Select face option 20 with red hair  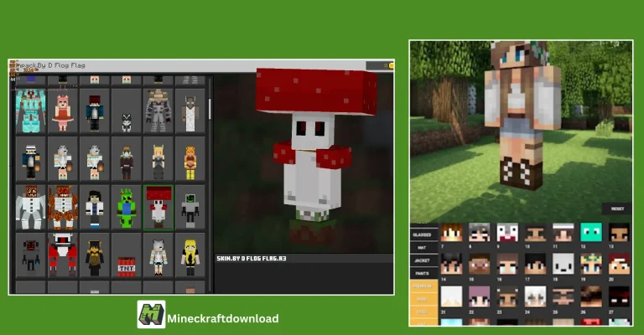coord(619,264)
